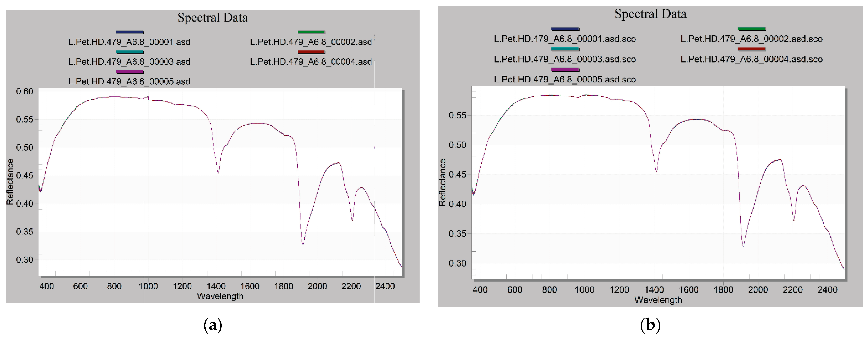
Task: Click the 2400 wavelength tick in right chart
Action: 827,290
